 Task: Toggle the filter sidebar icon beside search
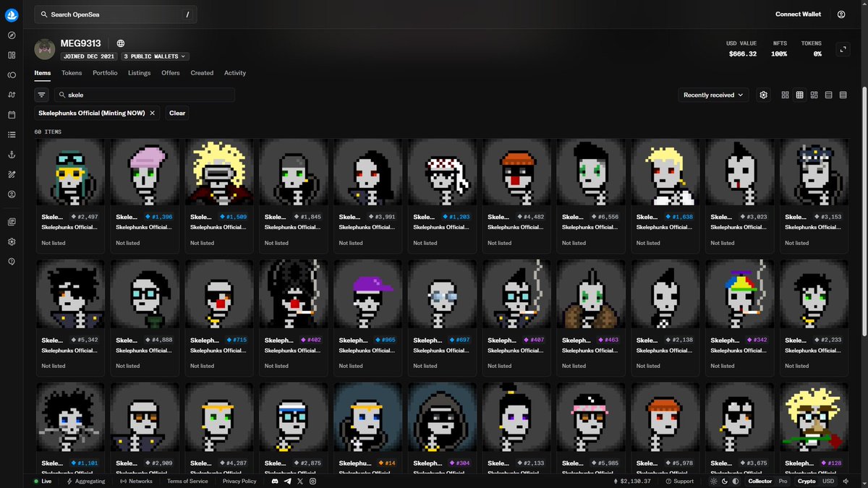click(42, 95)
